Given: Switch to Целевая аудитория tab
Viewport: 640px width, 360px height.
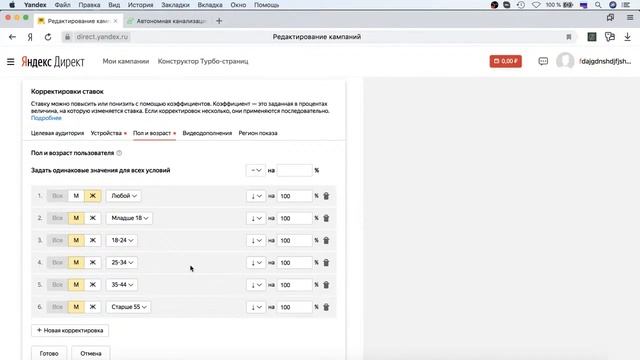Looking at the screenshot, I should coord(57,133).
